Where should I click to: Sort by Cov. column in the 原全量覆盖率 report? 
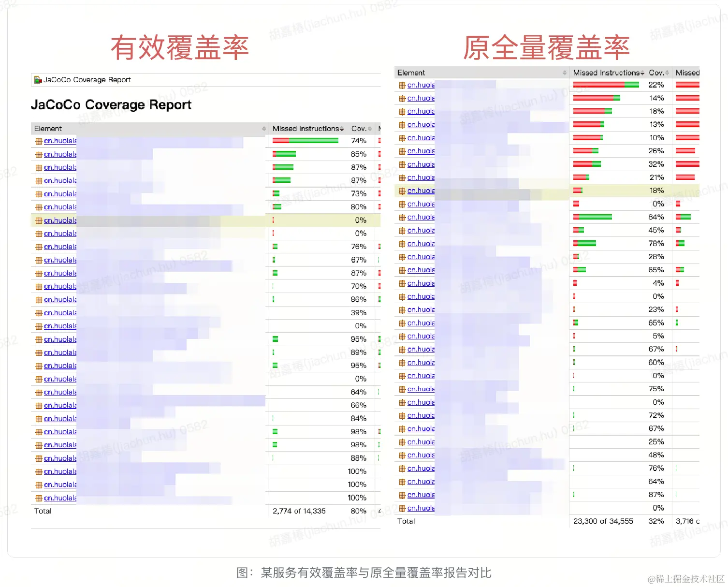(x=658, y=73)
